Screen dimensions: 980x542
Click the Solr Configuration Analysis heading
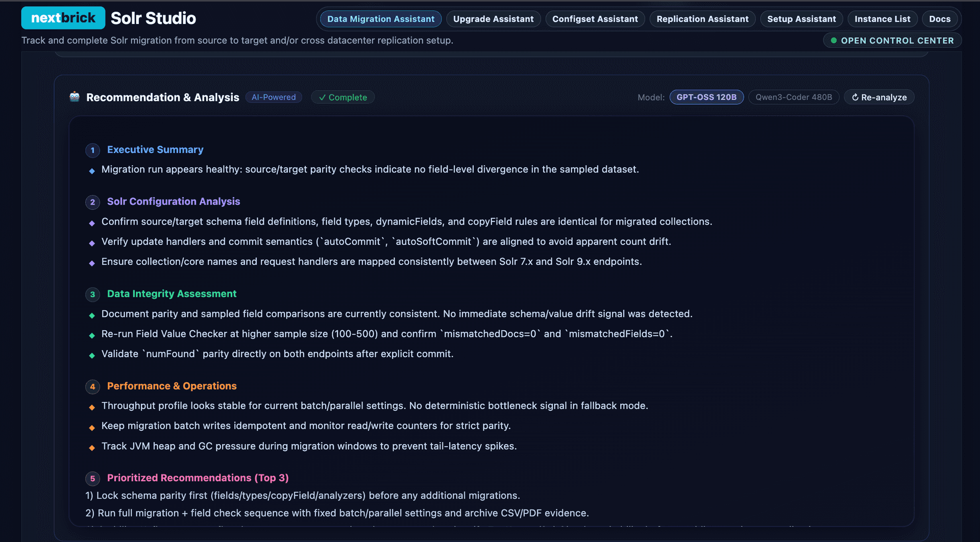point(174,202)
